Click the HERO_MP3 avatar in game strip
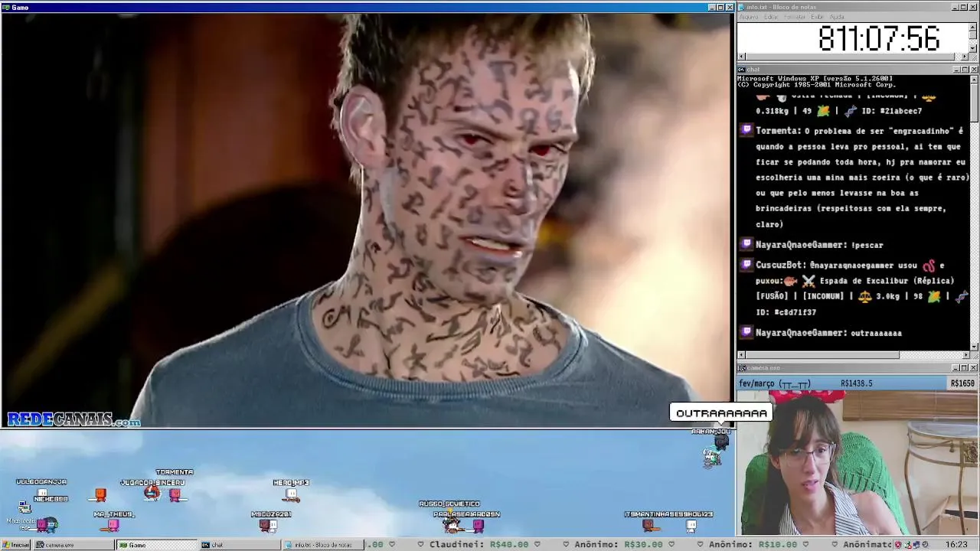This screenshot has height=551, width=980. (291, 495)
